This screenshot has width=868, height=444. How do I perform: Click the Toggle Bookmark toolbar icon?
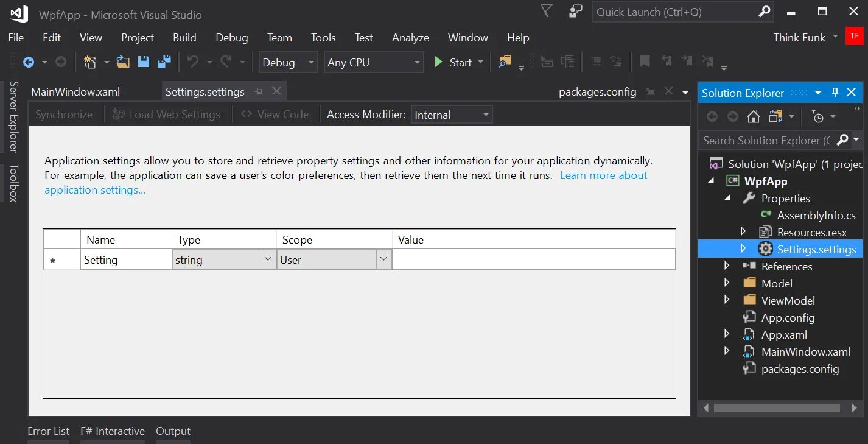[645, 62]
